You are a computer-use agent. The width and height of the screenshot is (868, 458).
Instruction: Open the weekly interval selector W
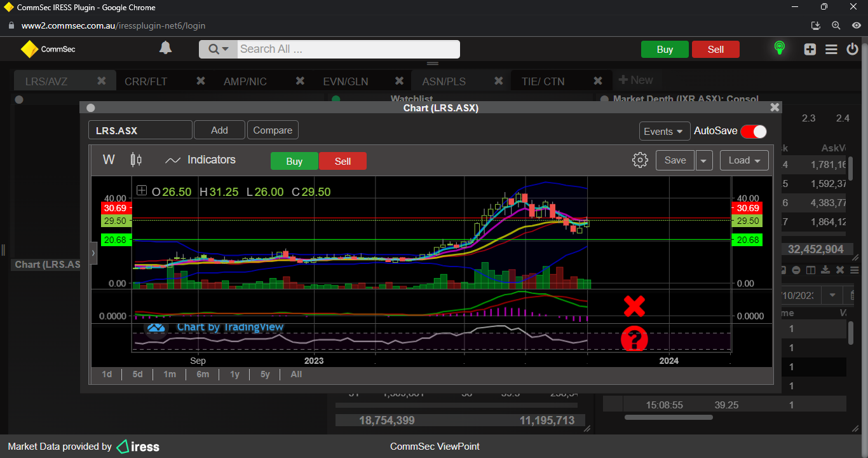[109, 160]
